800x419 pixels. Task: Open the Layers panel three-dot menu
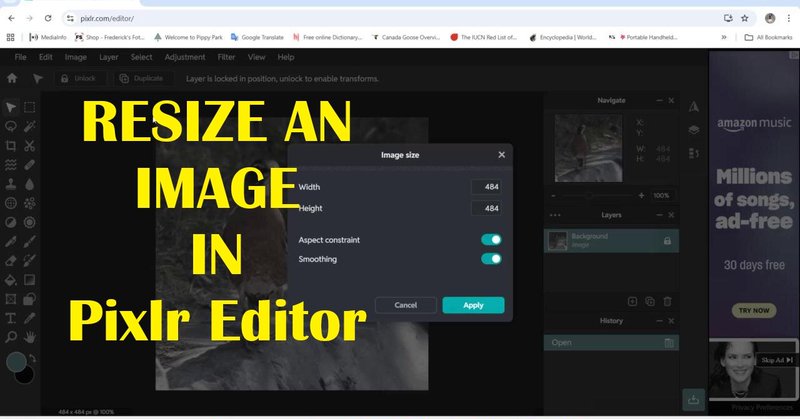click(x=555, y=215)
